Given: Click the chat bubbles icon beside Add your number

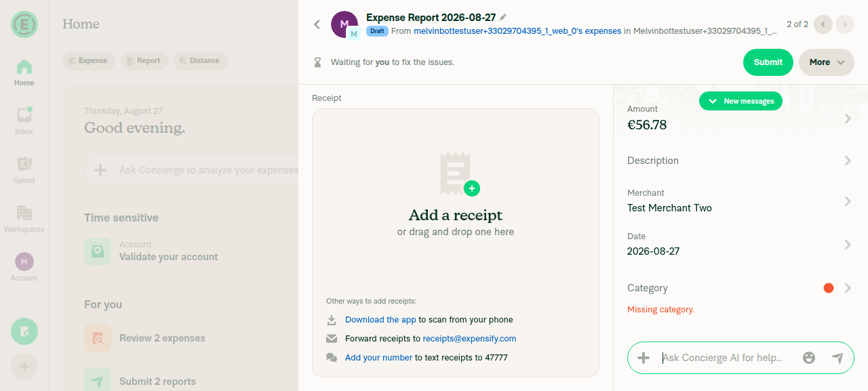Looking at the screenshot, I should pyautogui.click(x=332, y=358).
